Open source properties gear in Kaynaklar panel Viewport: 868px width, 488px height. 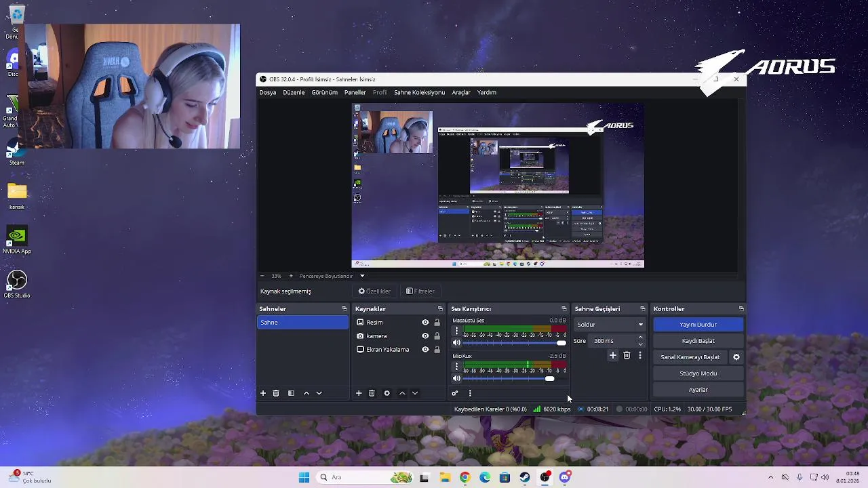[387, 393]
